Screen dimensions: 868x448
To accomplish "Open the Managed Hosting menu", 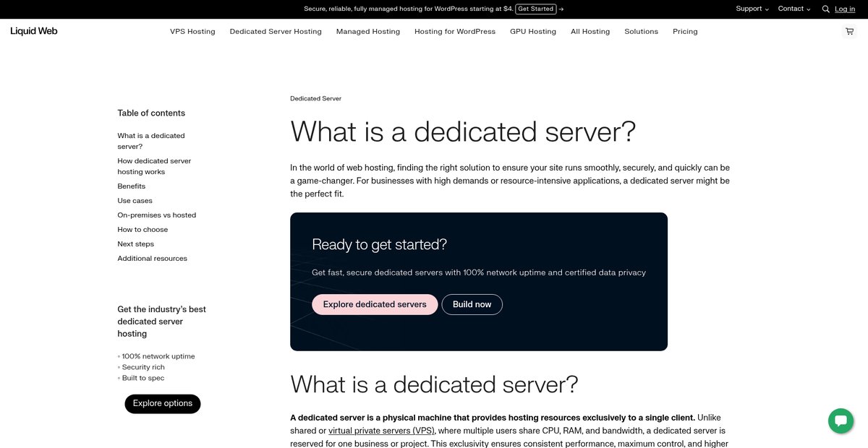I will 368,32.
